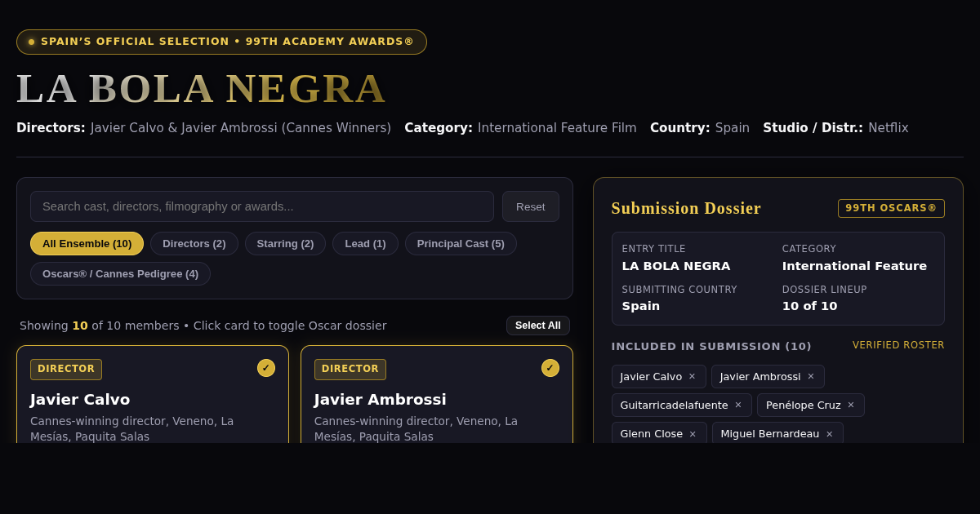Click the Miguel Bernardeau chip name
Viewport: 980px width, 514px height.
click(769, 433)
